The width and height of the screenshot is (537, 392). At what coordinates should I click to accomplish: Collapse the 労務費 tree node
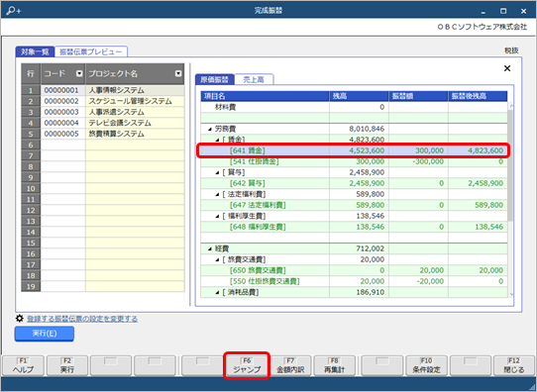click(210, 130)
